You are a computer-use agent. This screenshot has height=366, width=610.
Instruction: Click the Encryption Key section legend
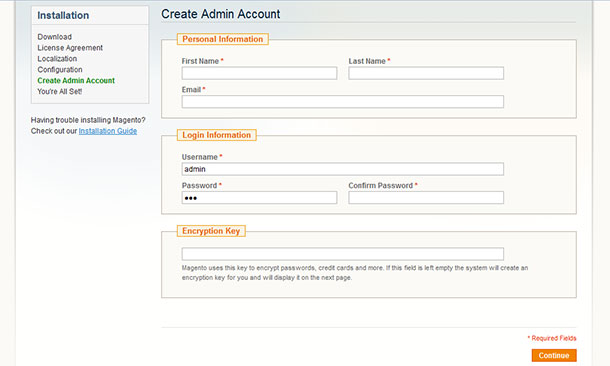pyautogui.click(x=211, y=231)
